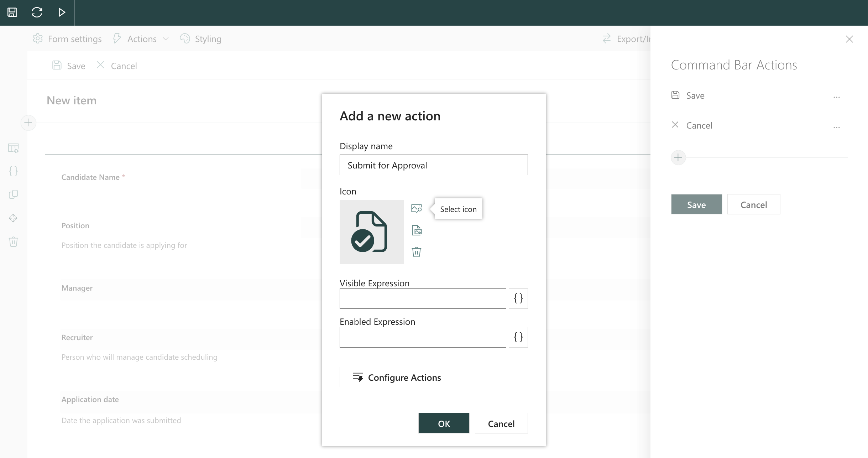Screen dimensions: 868x458
Task: Click the duplicate icon in the left sidebar
Action: pos(13,194)
